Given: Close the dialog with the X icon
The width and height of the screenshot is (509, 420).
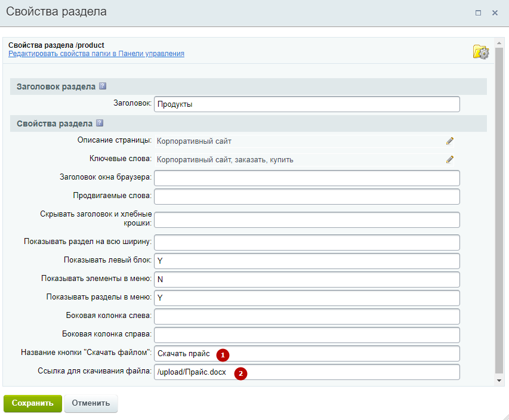Looking at the screenshot, I should point(495,13).
